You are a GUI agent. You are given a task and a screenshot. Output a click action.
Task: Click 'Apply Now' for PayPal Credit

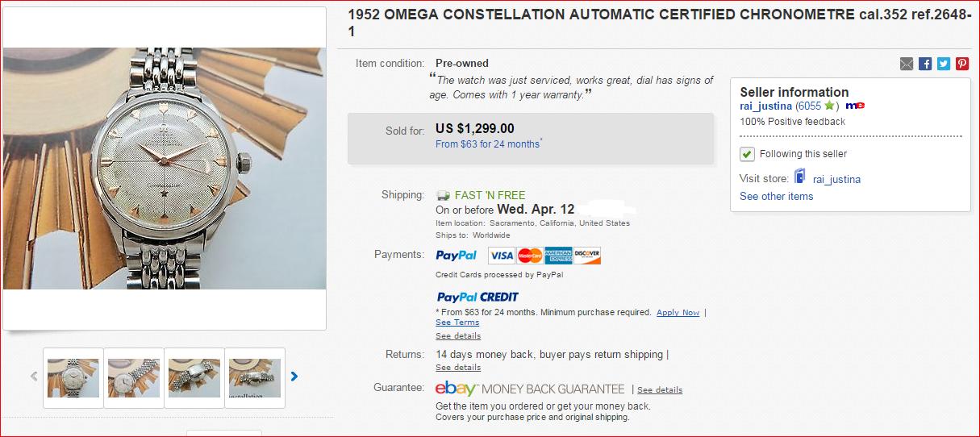678,313
